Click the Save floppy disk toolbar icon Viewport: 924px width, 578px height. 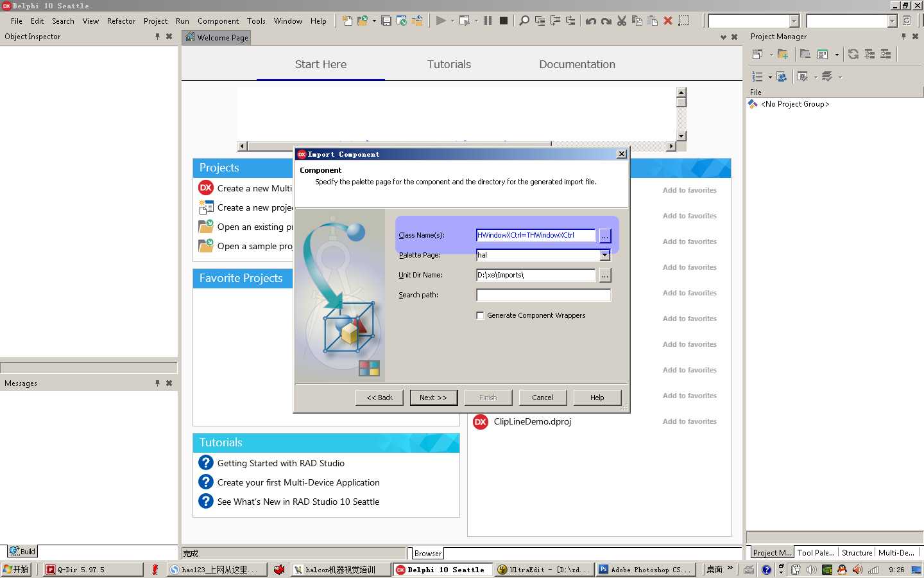(x=386, y=21)
